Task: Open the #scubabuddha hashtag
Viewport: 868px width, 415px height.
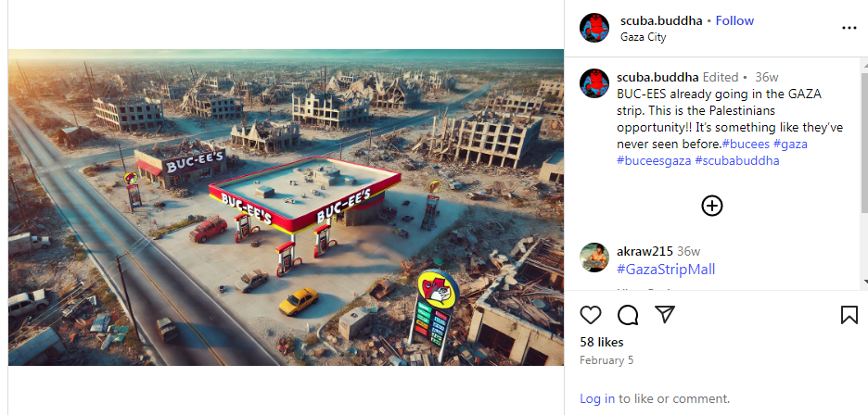Action: pyautogui.click(x=737, y=161)
